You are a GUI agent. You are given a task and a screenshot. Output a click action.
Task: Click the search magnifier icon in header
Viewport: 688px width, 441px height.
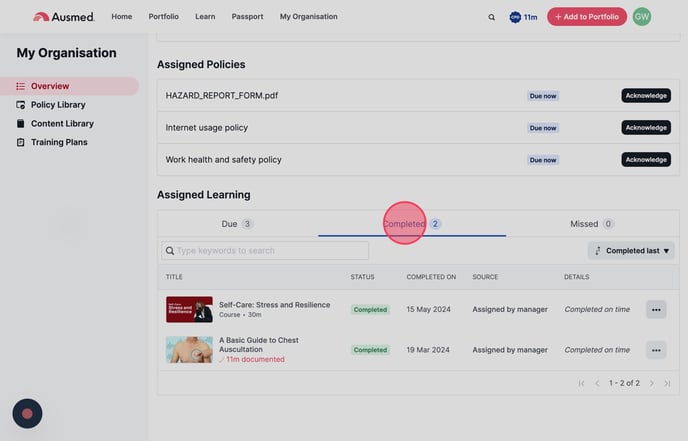tap(491, 17)
